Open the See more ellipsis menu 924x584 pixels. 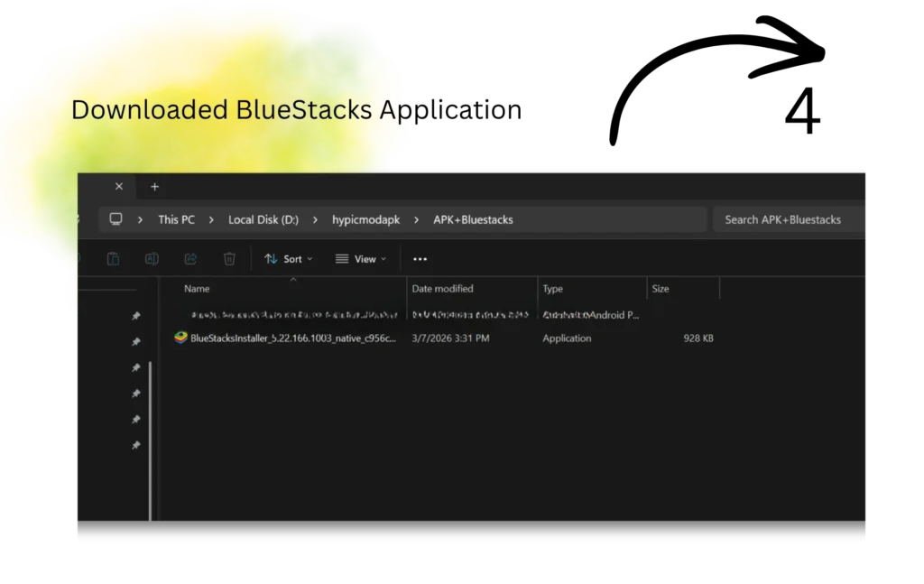click(x=420, y=259)
